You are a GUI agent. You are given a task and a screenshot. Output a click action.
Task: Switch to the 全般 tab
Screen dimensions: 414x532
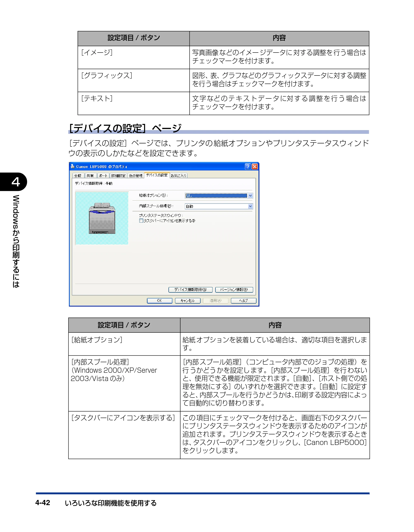[x=78, y=176]
